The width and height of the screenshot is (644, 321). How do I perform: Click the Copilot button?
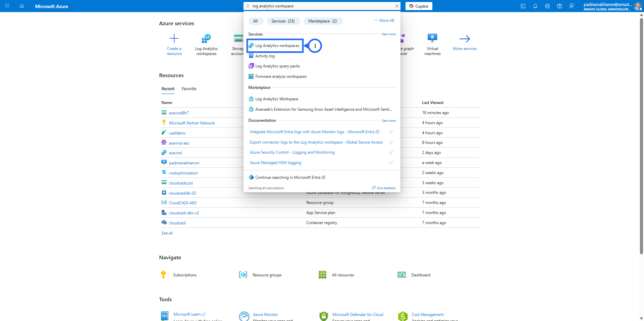point(419,6)
